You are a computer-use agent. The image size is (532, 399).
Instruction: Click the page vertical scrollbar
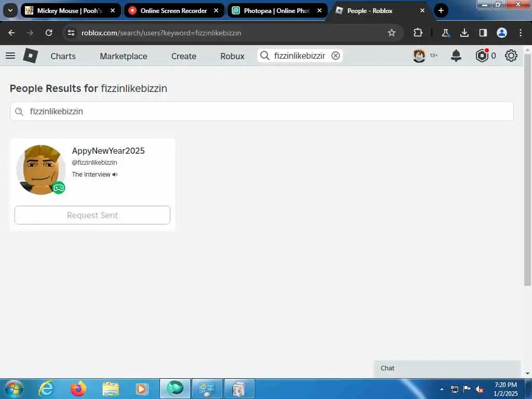[527, 170]
